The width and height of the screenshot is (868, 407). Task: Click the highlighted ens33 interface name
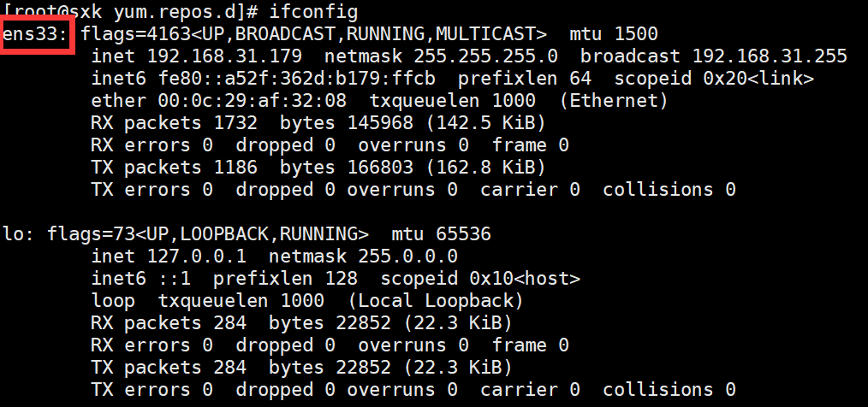pos(36,36)
